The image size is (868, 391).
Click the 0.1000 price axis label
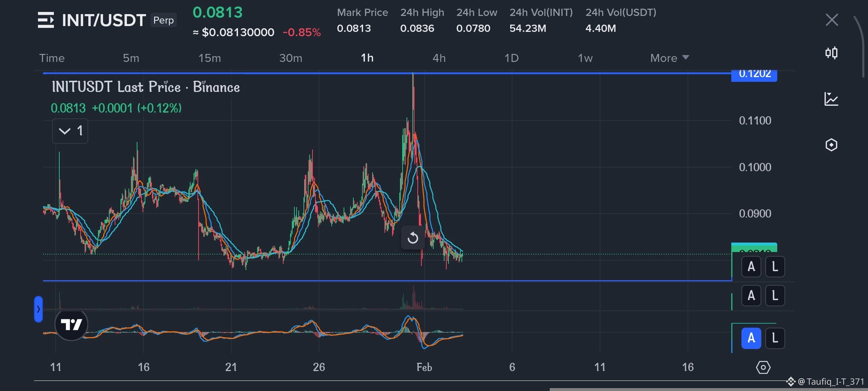point(755,167)
